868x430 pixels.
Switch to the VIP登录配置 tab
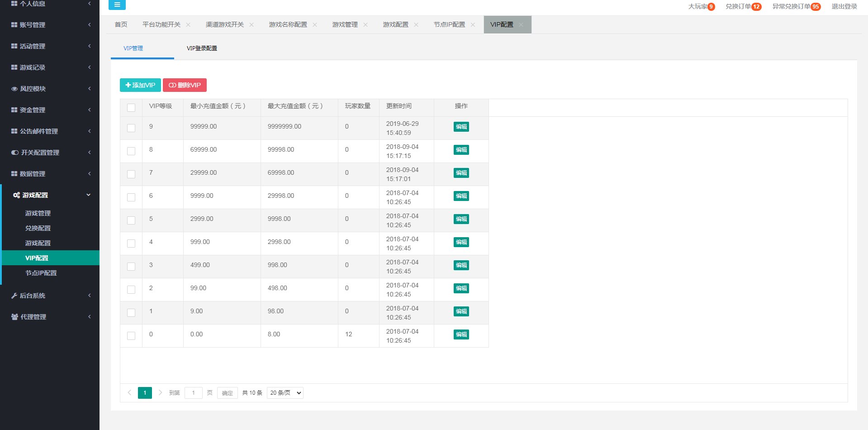(202, 48)
